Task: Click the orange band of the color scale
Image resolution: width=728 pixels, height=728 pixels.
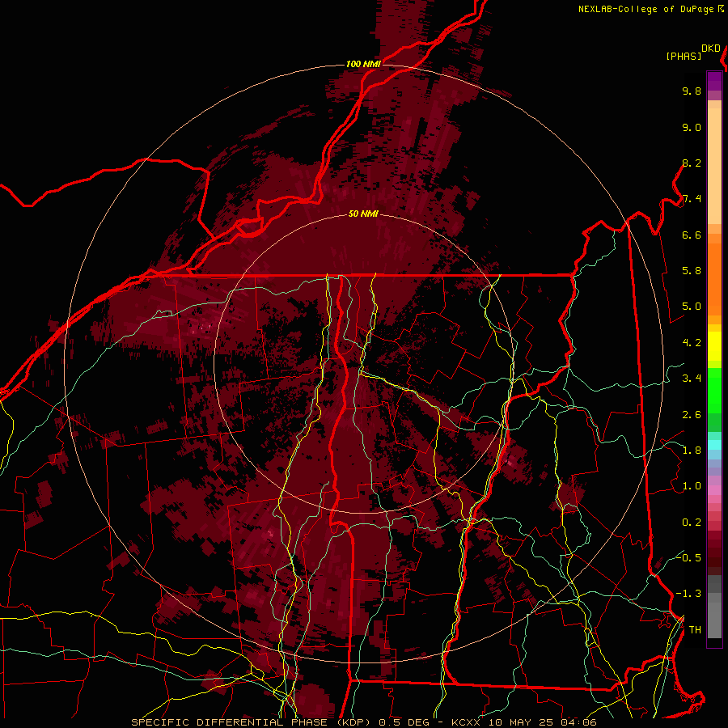Action: tap(714, 280)
